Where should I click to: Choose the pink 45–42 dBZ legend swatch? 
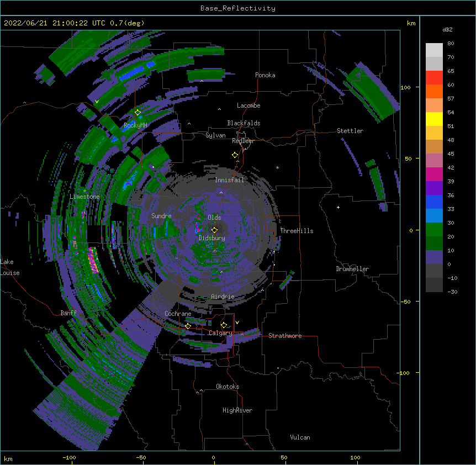[x=434, y=161]
